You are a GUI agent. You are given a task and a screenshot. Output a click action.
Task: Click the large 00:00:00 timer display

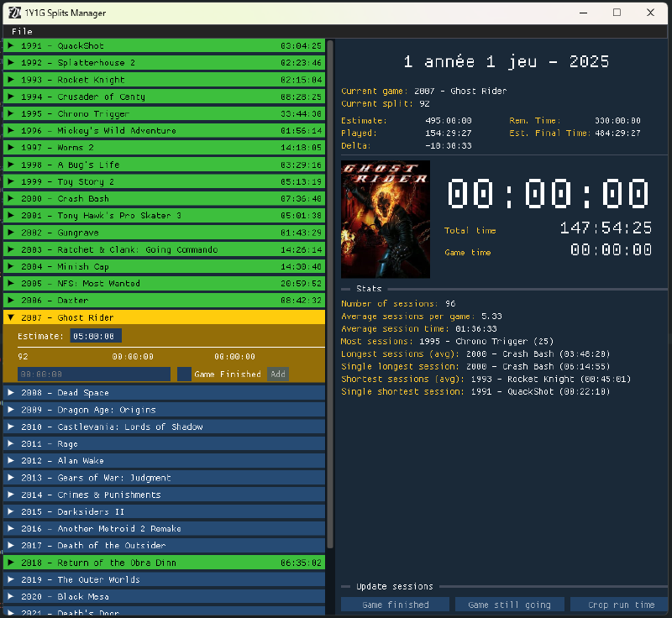coord(549,194)
